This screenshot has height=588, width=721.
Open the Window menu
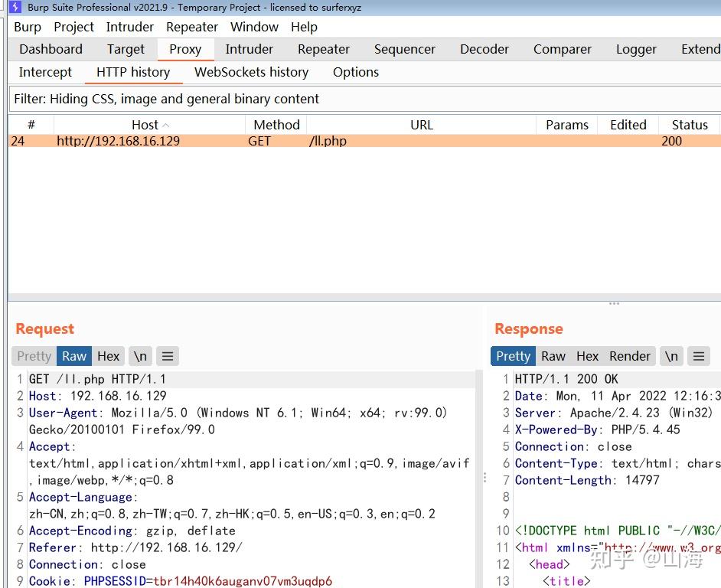[254, 27]
